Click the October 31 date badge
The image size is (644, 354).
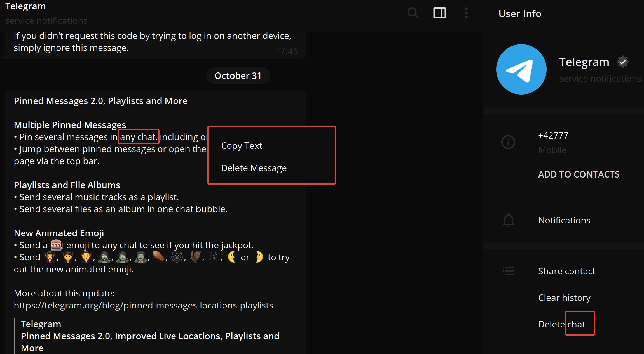coord(238,75)
